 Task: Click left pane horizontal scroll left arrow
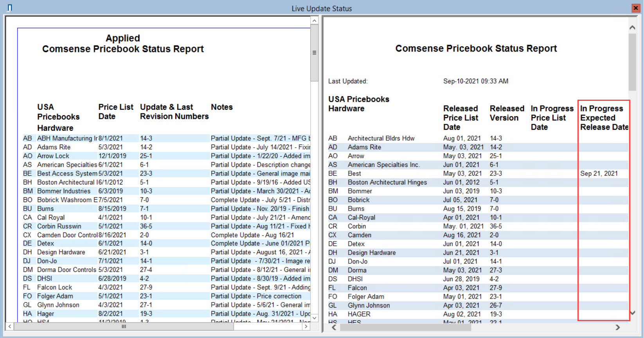[x=10, y=326]
